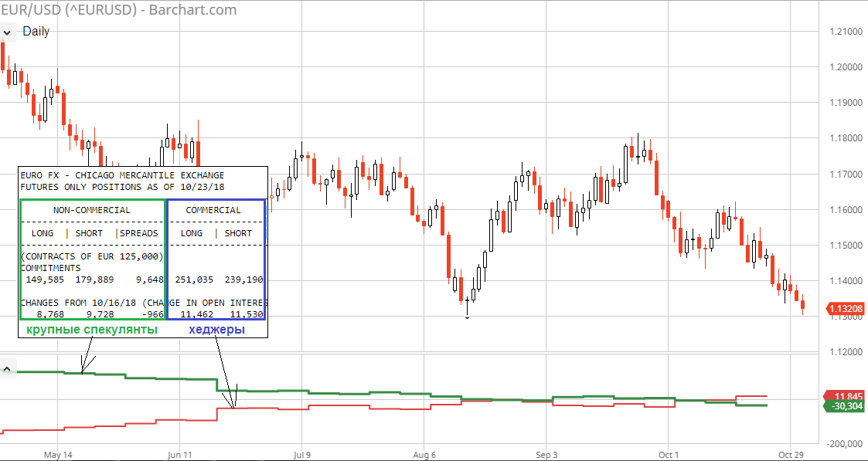Select the COMMERCIAL column header

213,210
